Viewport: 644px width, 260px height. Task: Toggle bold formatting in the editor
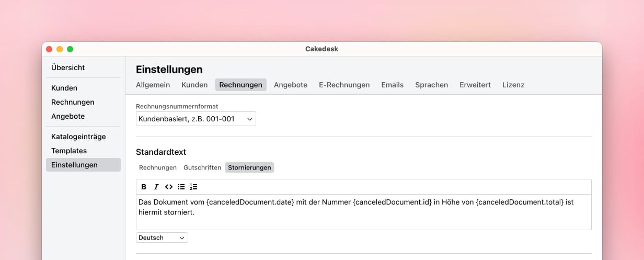(144, 187)
